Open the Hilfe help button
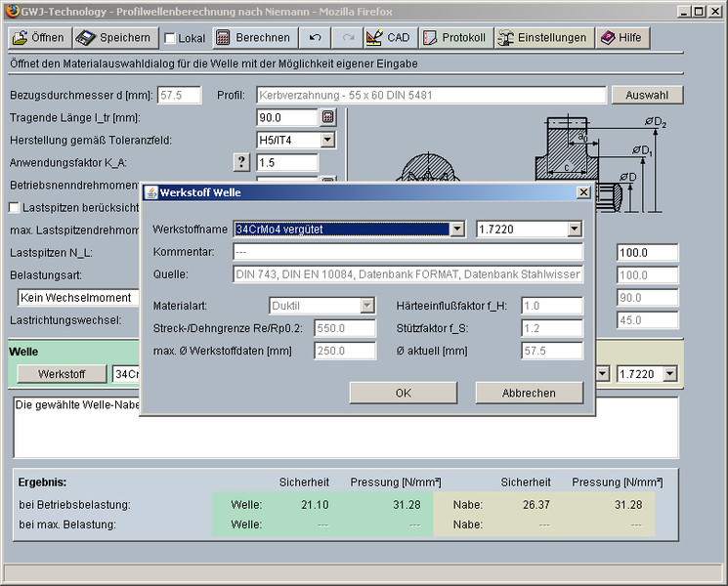The image size is (728, 586). click(x=621, y=38)
